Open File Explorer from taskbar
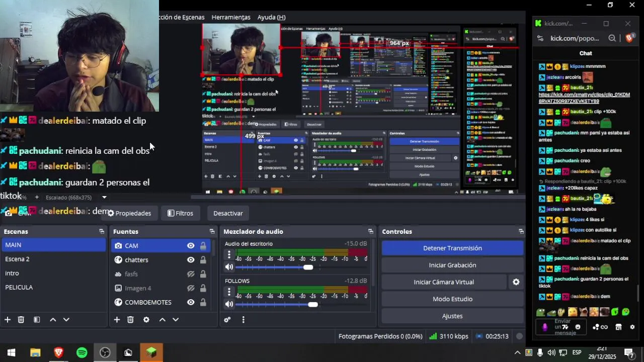This screenshot has width=644, height=362. click(x=35, y=352)
